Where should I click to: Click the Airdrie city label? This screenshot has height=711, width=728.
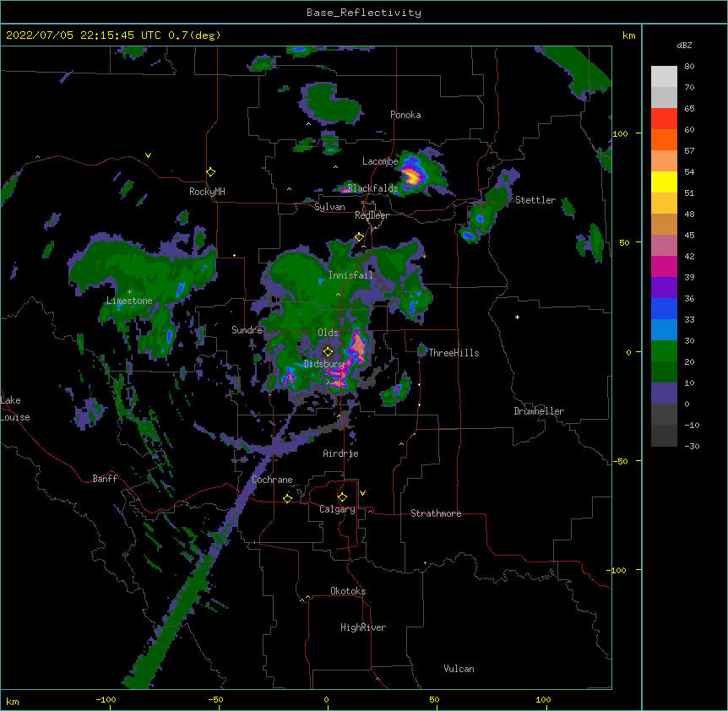click(x=341, y=453)
